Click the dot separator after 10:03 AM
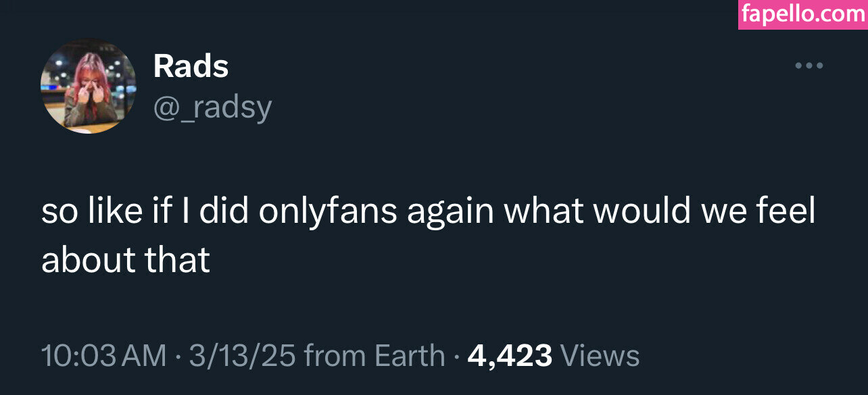868x395 pixels. pyautogui.click(x=177, y=356)
